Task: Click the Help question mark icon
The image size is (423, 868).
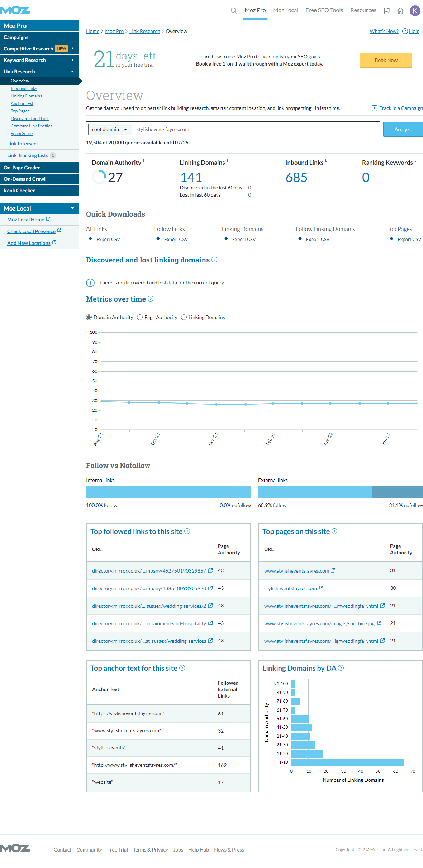Action: [x=405, y=31]
